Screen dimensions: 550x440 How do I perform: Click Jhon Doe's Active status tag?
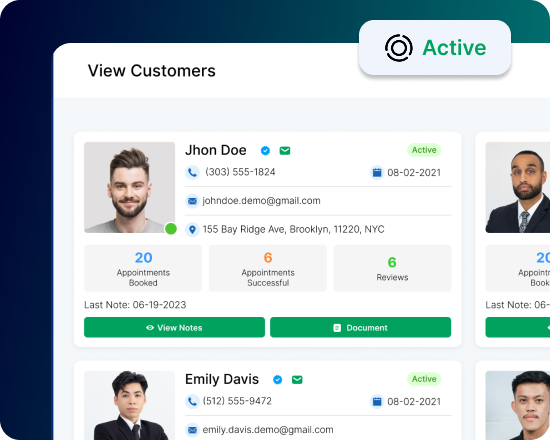point(424,150)
